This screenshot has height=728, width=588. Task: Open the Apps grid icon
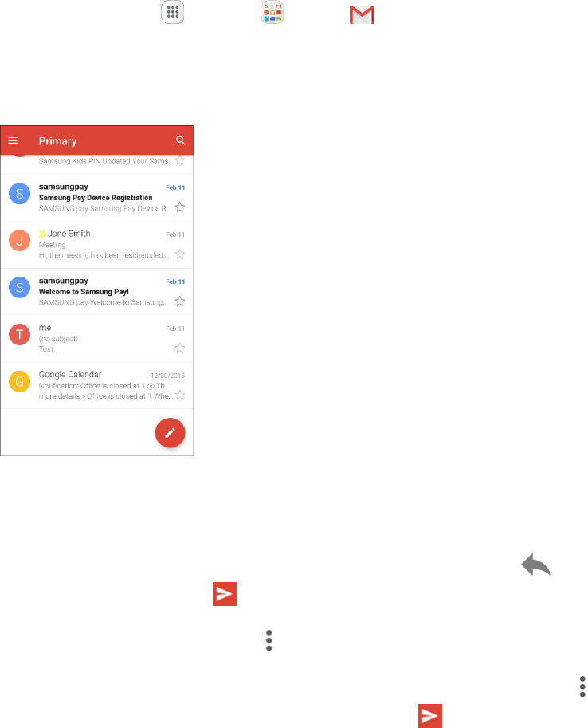click(173, 12)
